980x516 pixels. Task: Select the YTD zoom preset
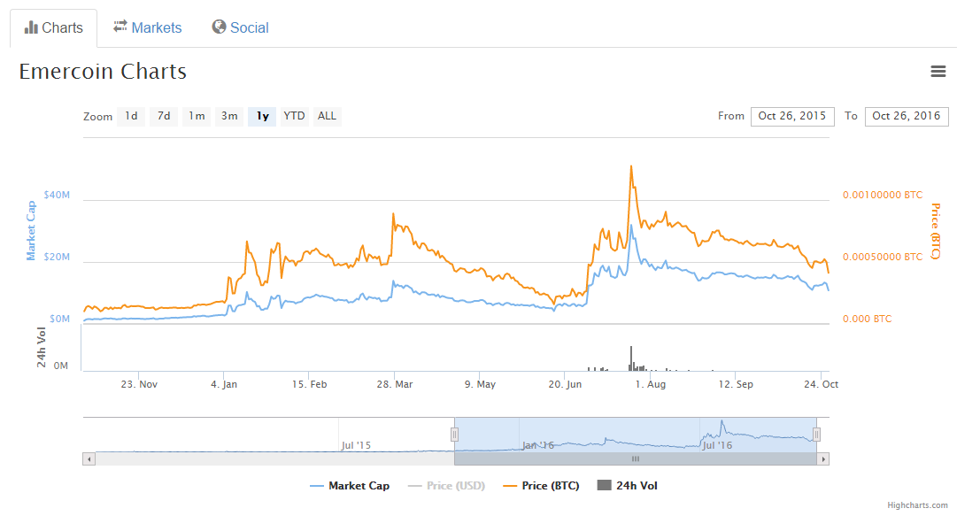click(293, 116)
